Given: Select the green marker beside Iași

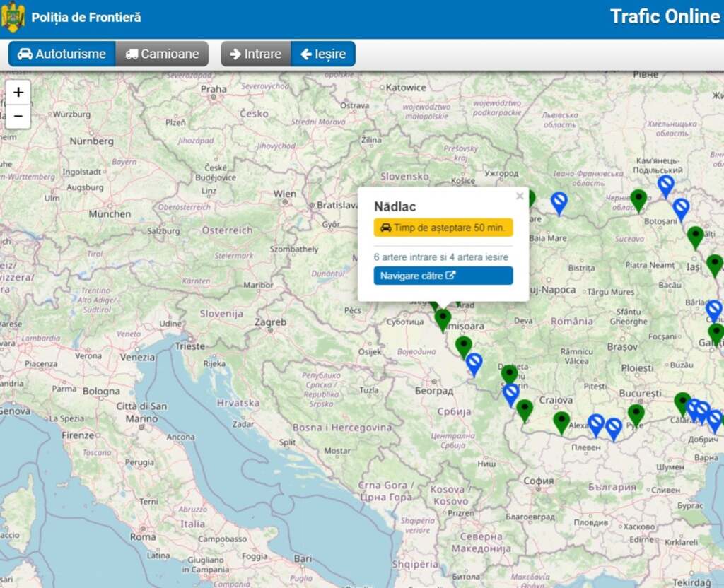Looking at the screenshot, I should click(x=714, y=264).
